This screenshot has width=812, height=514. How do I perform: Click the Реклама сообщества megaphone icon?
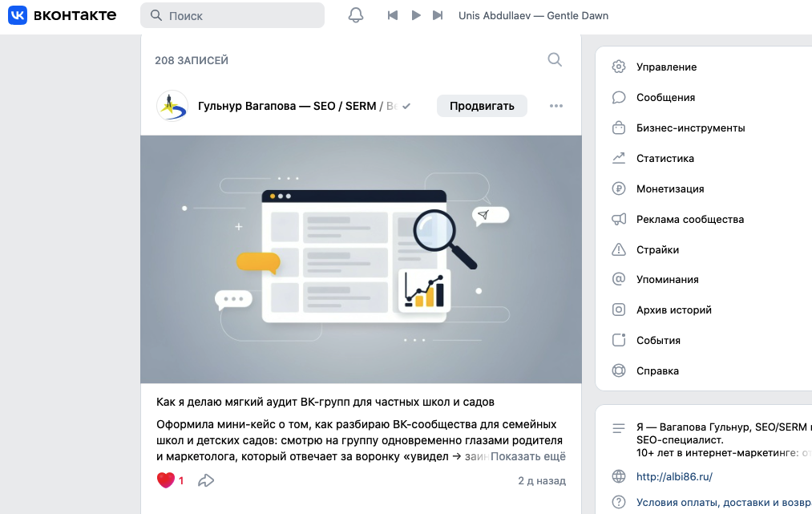(619, 219)
